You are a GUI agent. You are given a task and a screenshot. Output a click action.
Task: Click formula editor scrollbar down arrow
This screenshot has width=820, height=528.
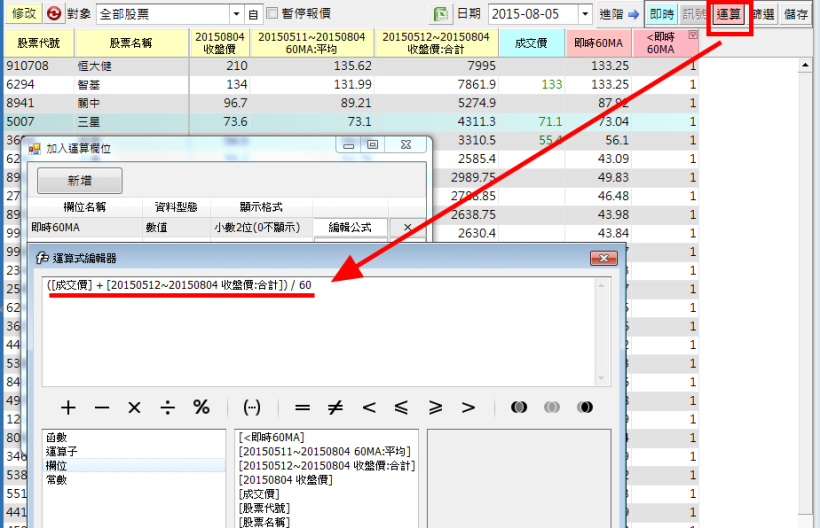click(x=601, y=378)
